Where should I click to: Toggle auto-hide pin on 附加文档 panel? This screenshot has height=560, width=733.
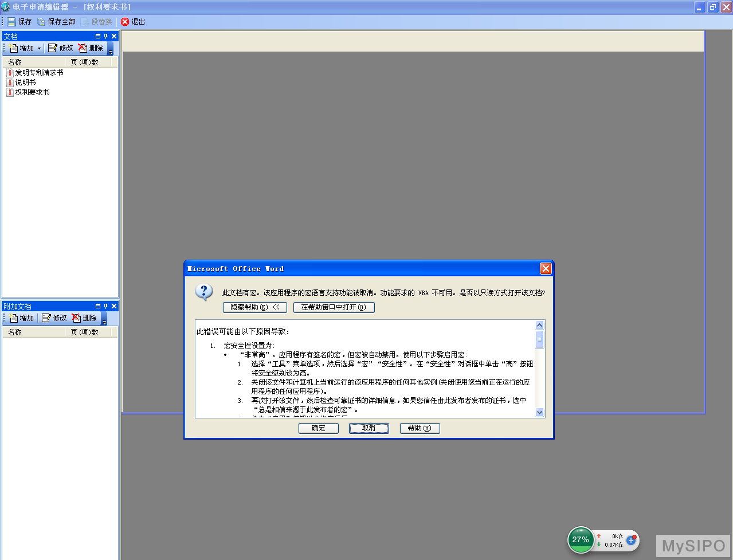pos(105,306)
